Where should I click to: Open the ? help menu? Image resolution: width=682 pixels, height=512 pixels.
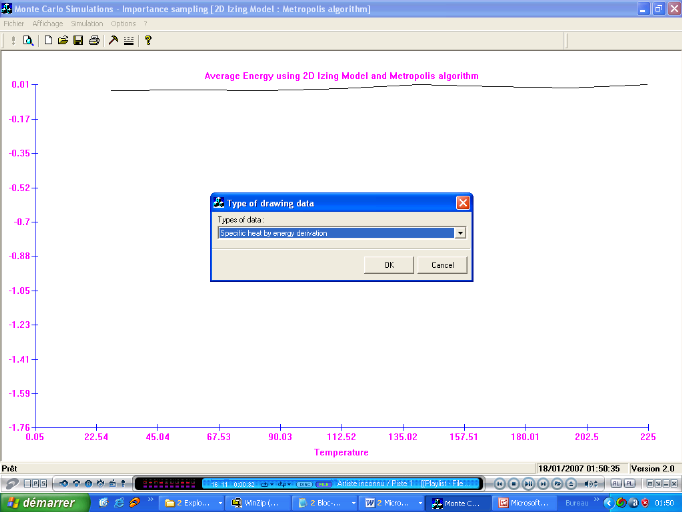point(146,23)
